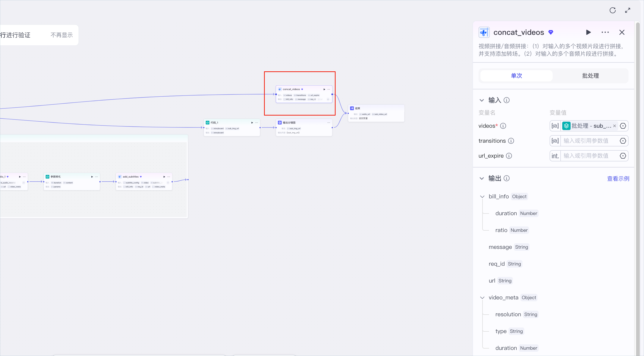Run the 代码_1 node on canvas
The height and width of the screenshot is (356, 644).
[252, 123]
